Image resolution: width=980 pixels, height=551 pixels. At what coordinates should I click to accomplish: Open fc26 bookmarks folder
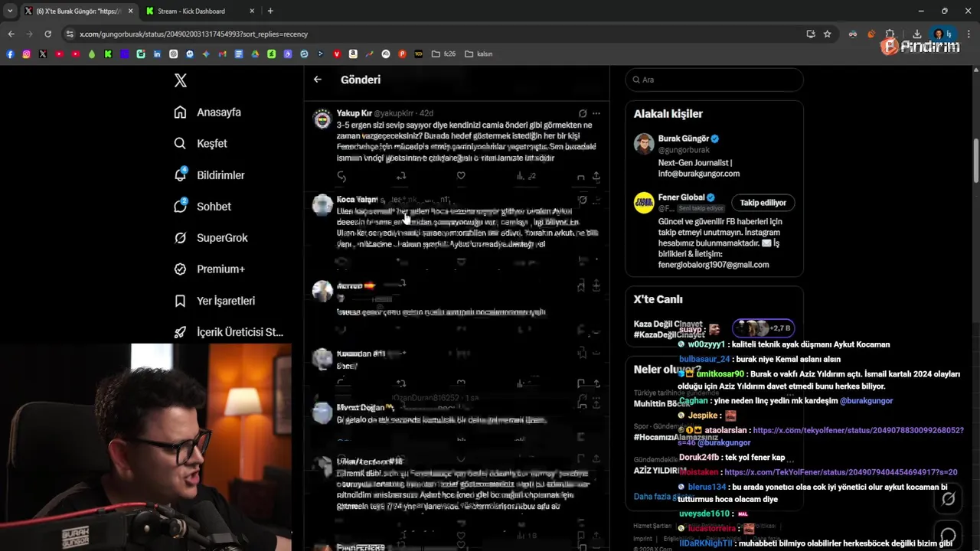[x=444, y=54]
